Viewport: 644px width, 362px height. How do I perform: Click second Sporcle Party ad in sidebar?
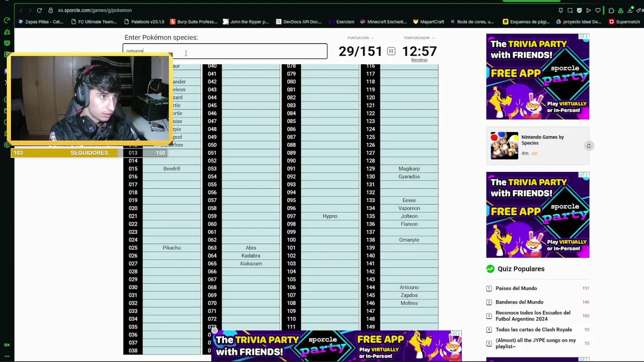537,215
